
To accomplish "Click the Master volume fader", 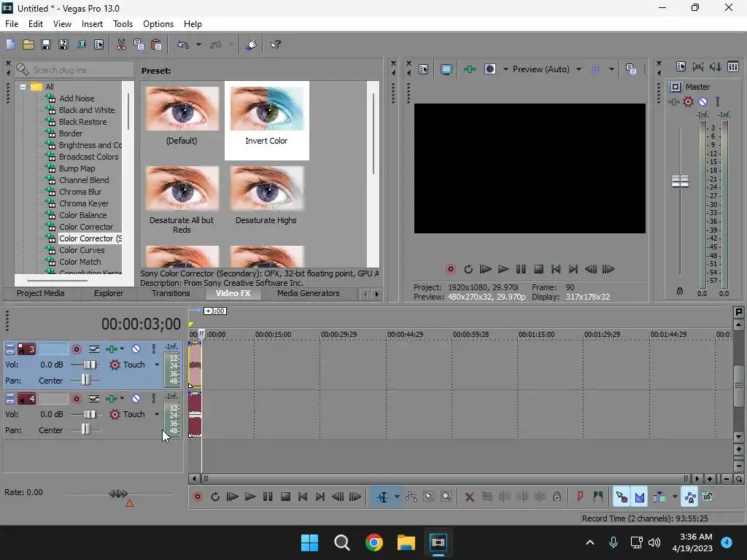I will 680,182.
